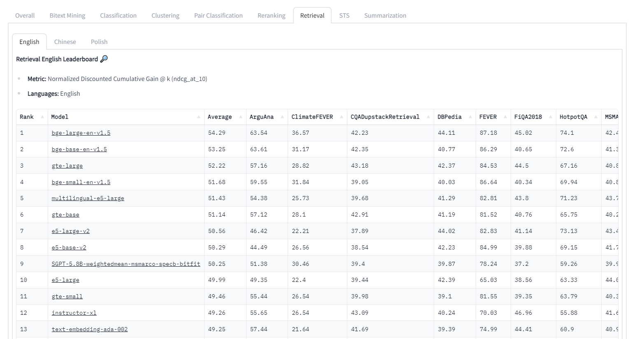Image resolution: width=644 pixels, height=339 pixels.
Task: Click the sort arrow on the FEVER column
Action: tap(506, 117)
